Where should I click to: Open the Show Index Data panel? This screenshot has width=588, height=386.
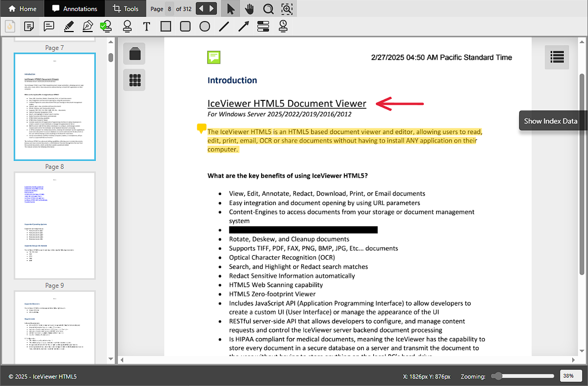[x=556, y=56]
